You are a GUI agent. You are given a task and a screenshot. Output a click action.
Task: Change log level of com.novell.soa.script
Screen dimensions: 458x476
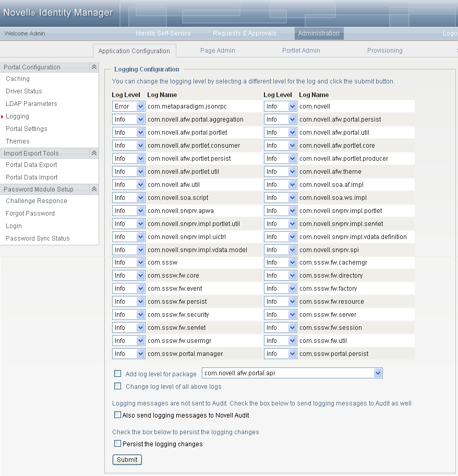[129, 198]
